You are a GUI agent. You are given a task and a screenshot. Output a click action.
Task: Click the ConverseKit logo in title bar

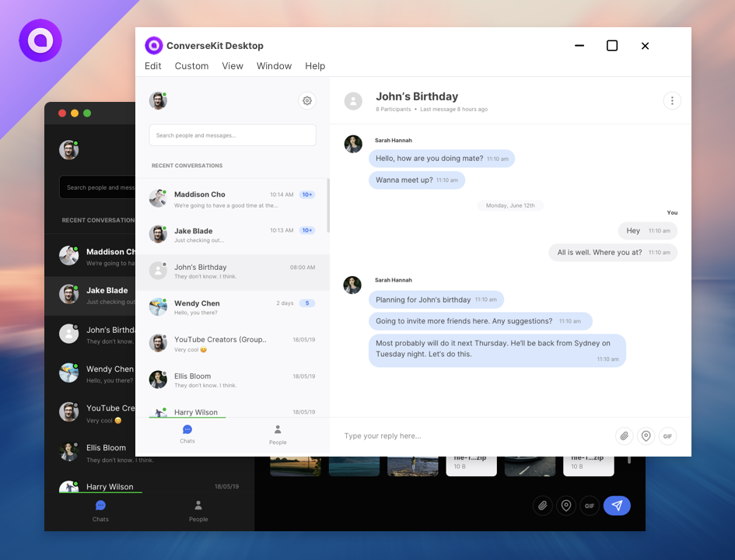pos(154,46)
